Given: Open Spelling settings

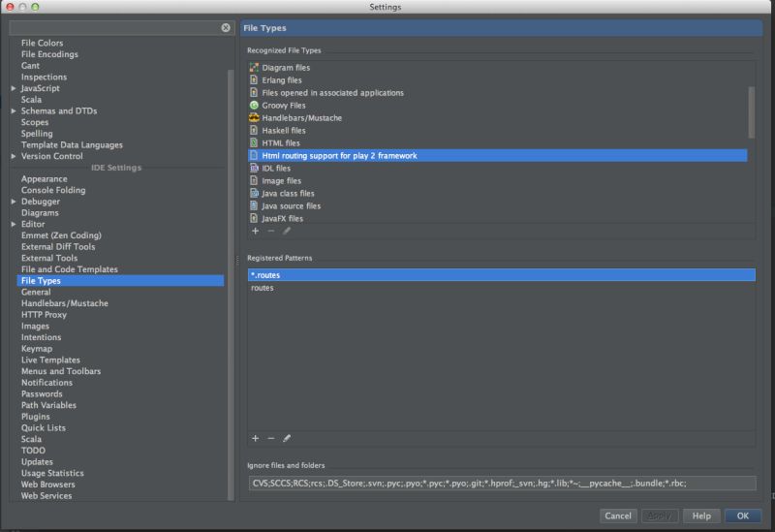Looking at the screenshot, I should coord(37,134).
